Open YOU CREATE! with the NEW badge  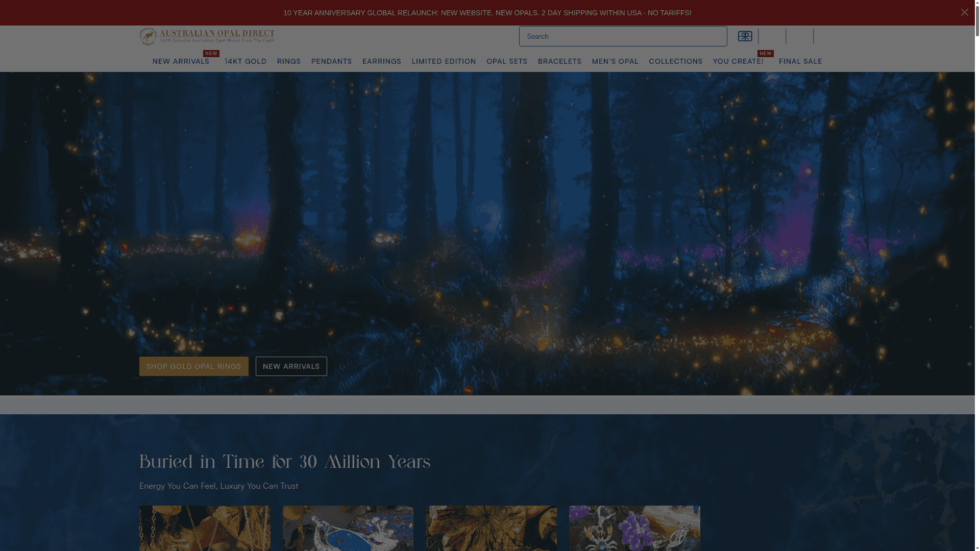click(x=739, y=61)
